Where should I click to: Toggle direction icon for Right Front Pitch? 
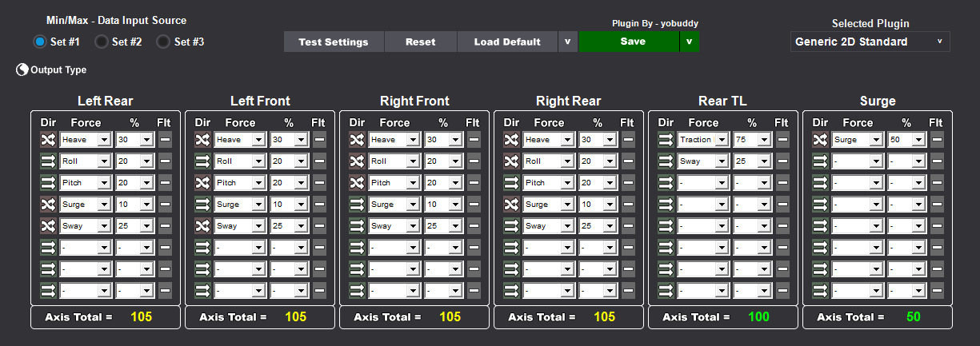(357, 183)
